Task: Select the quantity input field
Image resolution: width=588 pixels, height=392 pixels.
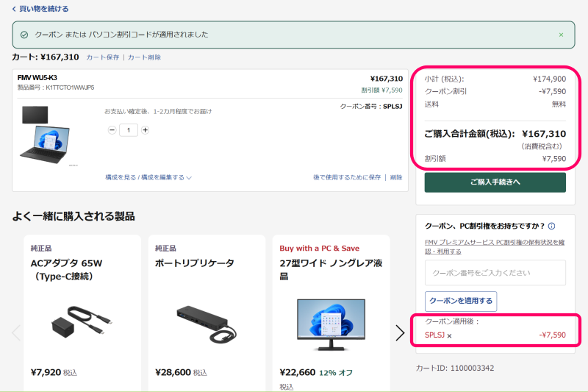Action: click(129, 130)
